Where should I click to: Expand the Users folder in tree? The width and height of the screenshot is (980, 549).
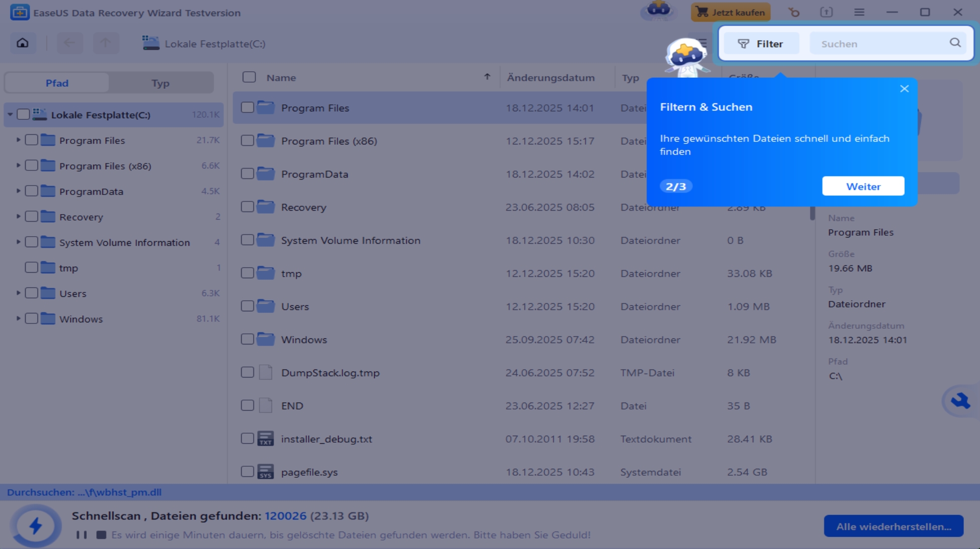[19, 293]
